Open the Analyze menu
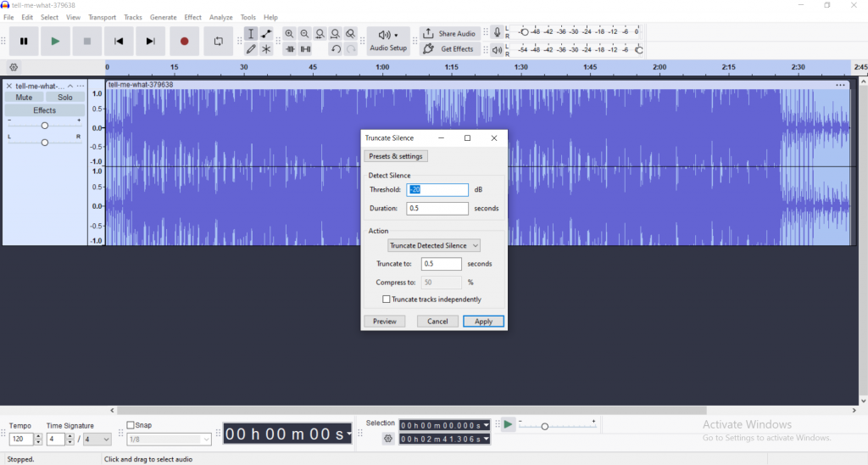 [220, 17]
